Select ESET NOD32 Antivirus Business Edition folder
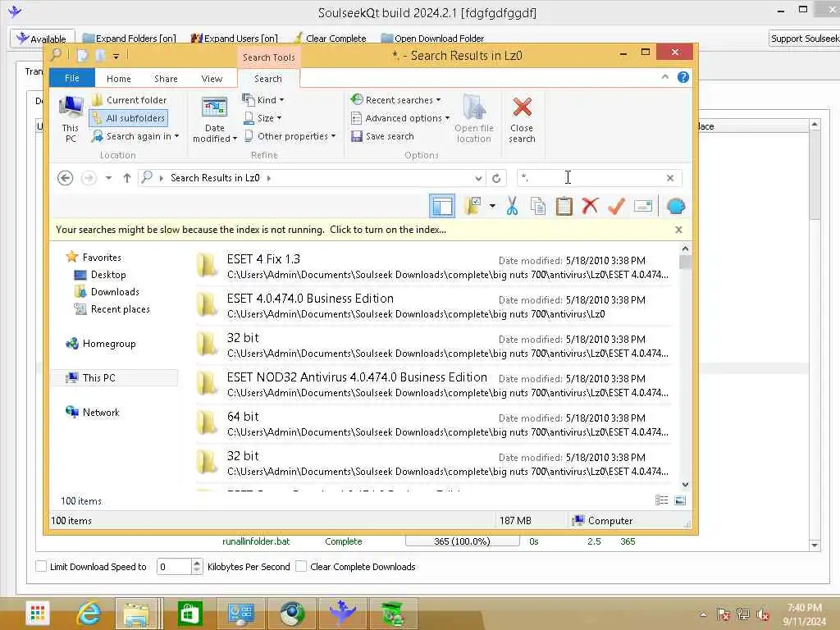 433,385
